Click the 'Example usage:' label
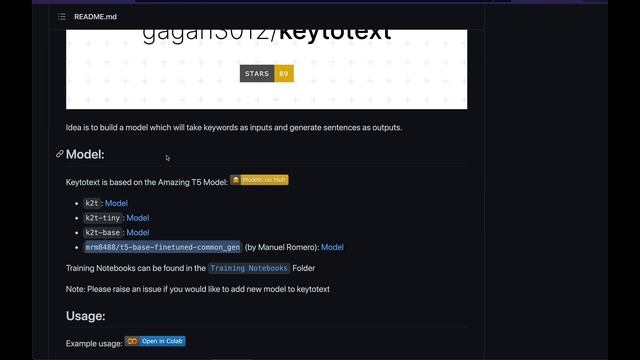Screen dimensions: 640x360 (x=94, y=344)
